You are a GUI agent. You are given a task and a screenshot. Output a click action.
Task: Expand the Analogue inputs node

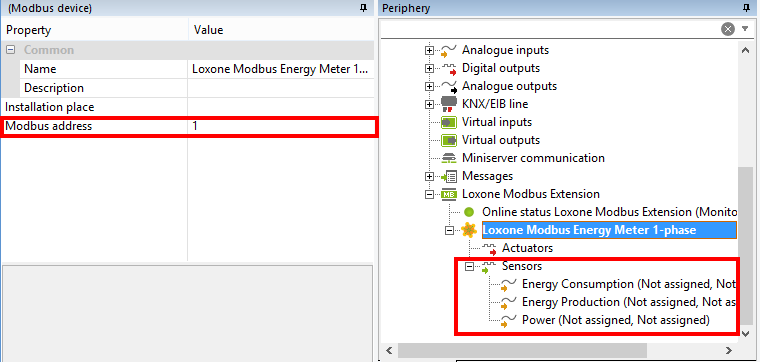pos(428,50)
